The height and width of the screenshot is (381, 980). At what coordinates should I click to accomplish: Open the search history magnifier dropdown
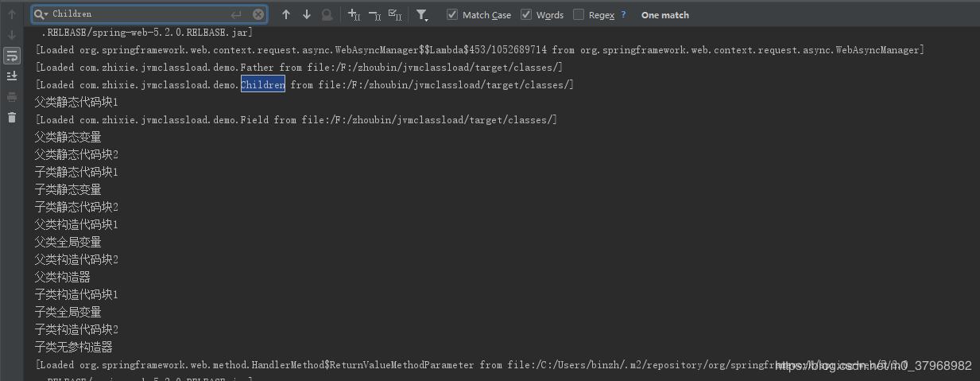pos(41,14)
